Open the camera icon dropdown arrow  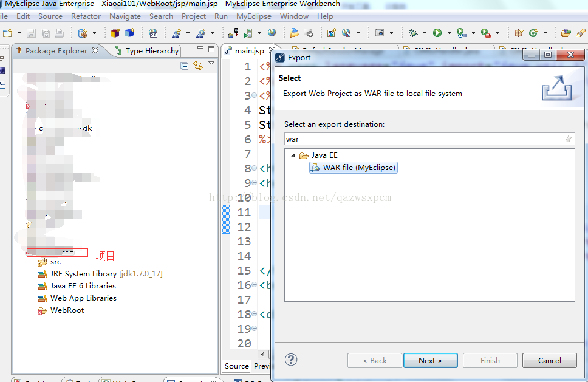point(392,33)
